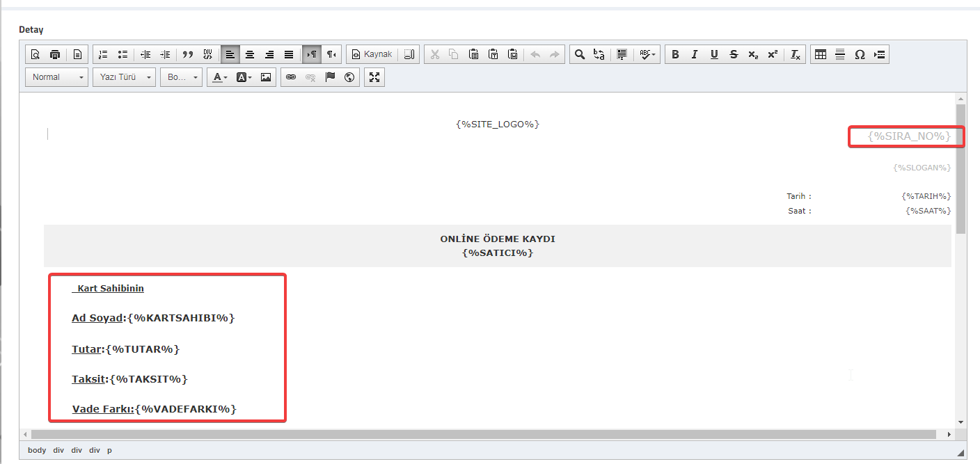Click the ONLİNE ÖDEME KAYDI heading
Image resolution: width=980 pixels, height=464 pixels.
(x=498, y=239)
